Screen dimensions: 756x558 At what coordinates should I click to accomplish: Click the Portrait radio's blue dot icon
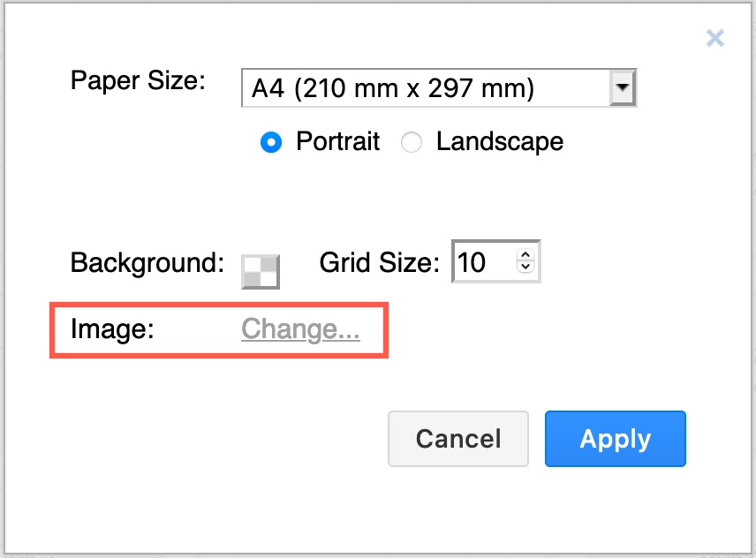click(x=271, y=142)
